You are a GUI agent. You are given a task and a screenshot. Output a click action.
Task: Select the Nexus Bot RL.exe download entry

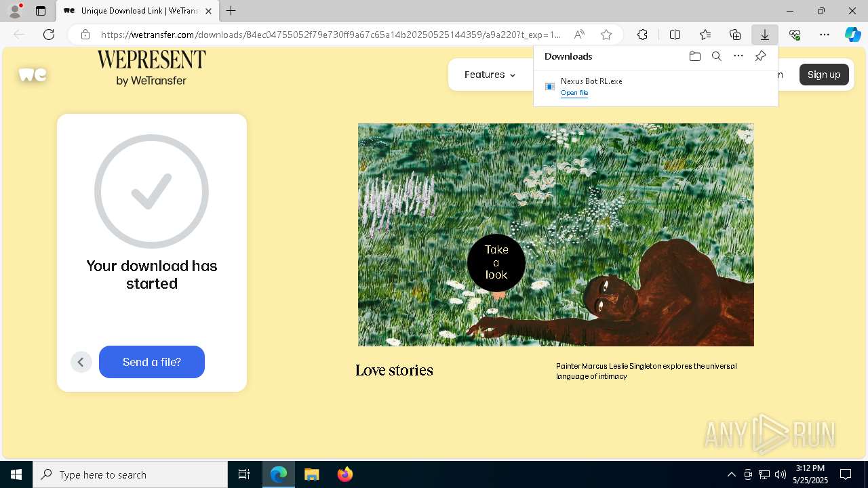[656, 87]
